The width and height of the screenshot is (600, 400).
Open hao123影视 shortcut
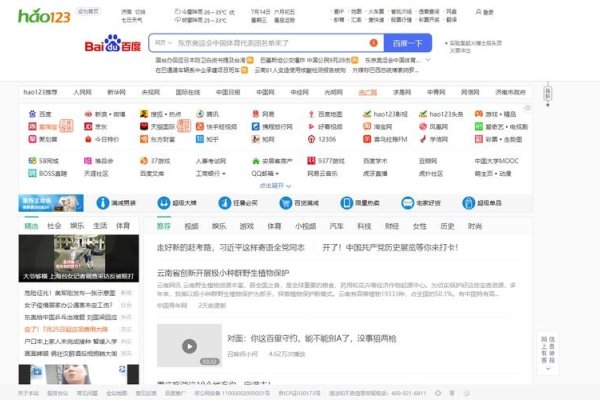tap(385, 114)
